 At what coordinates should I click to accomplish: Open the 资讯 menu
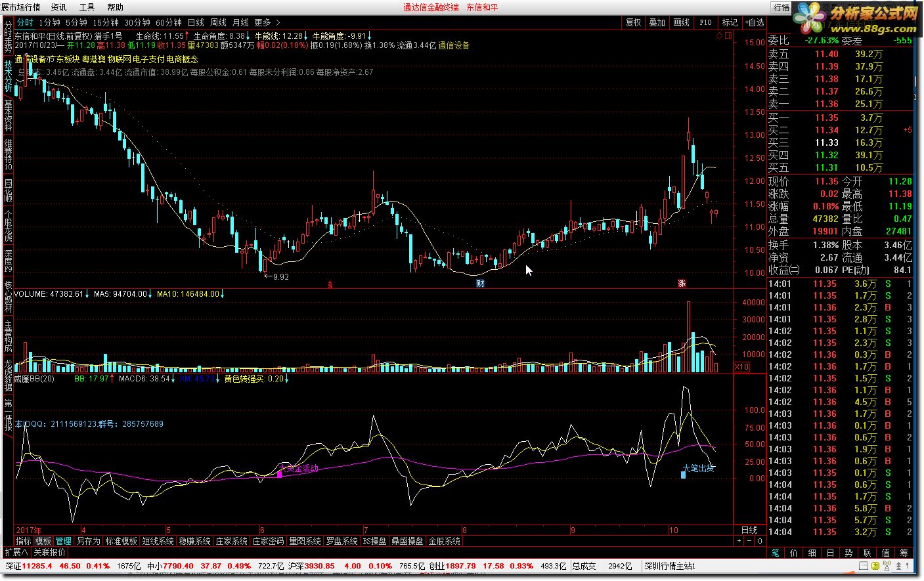click(58, 7)
